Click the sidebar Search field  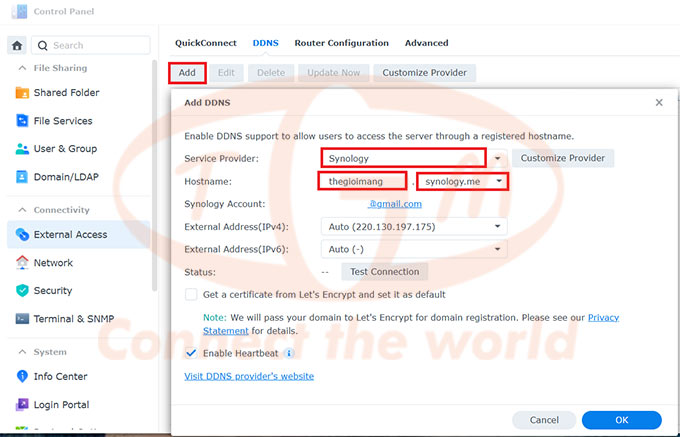coord(91,46)
